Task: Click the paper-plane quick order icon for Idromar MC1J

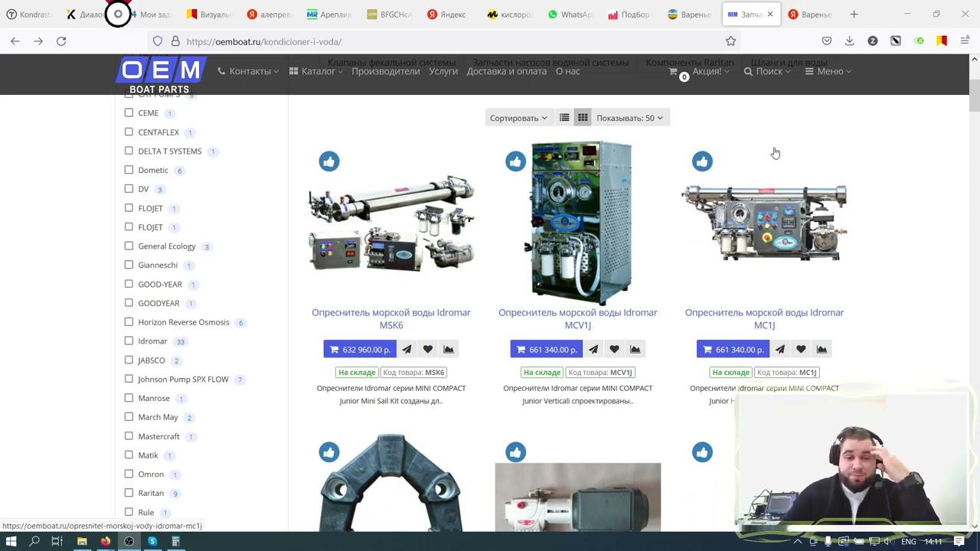Action: pos(779,349)
